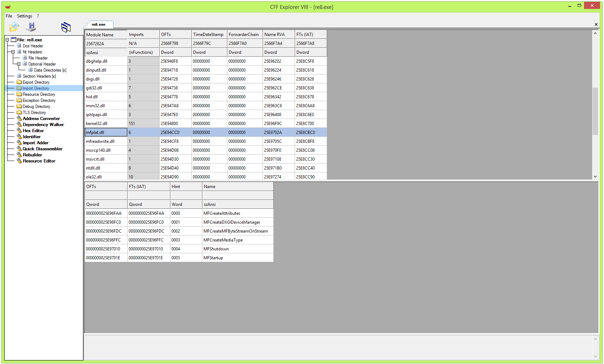This screenshot has width=604, height=364.
Task: Select the dbghelp.dll module row
Action: [206, 61]
